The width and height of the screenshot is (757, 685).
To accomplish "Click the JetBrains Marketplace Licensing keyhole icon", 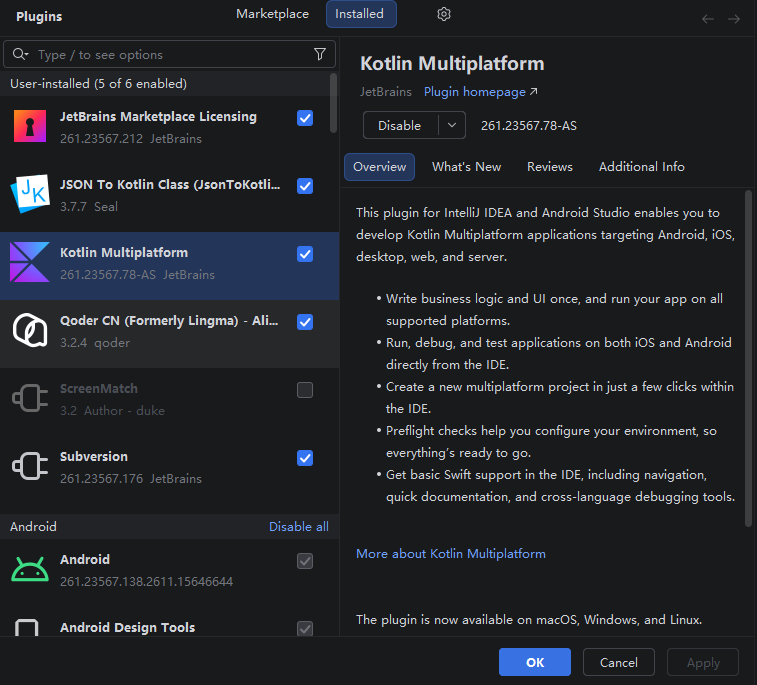I will click(x=30, y=126).
